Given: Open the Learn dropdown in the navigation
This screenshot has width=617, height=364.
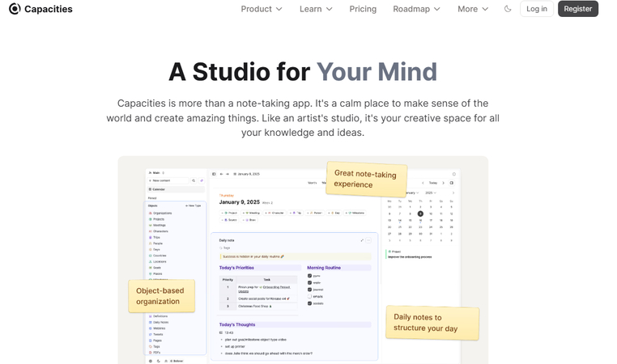Looking at the screenshot, I should [316, 9].
